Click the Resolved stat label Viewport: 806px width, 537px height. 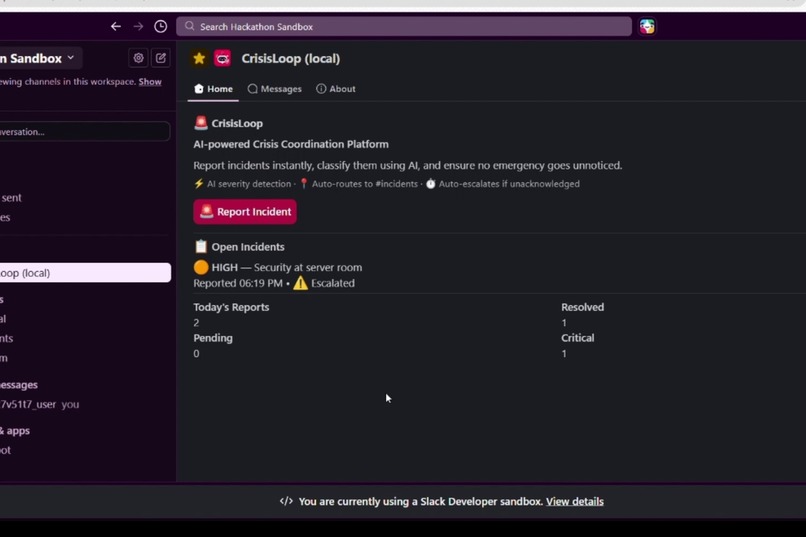[x=582, y=307]
